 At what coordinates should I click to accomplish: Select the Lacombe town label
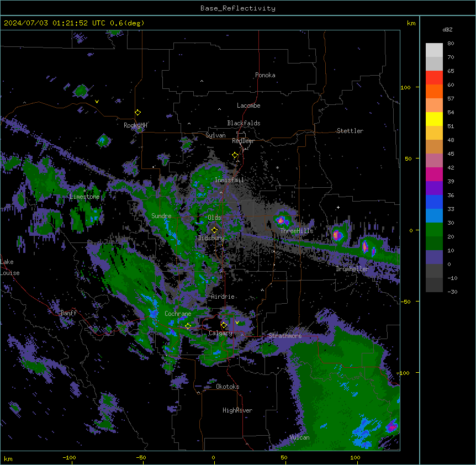tap(248, 105)
